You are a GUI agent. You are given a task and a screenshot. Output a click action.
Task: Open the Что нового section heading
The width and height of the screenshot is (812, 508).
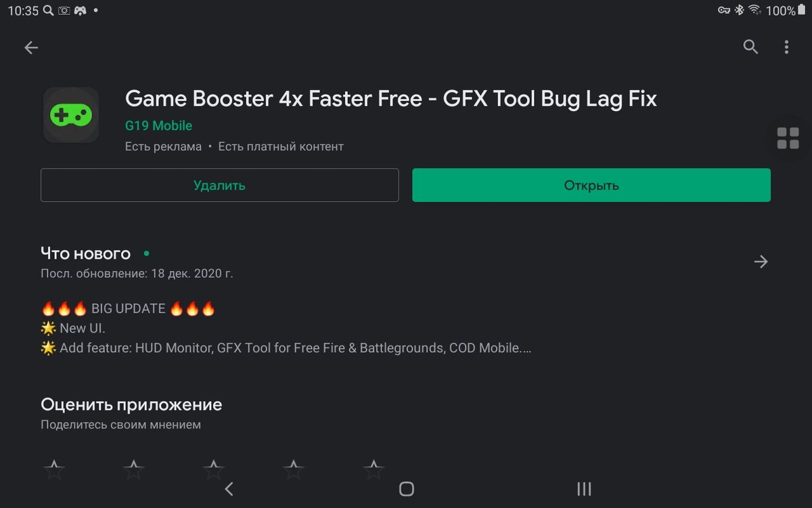click(x=85, y=254)
